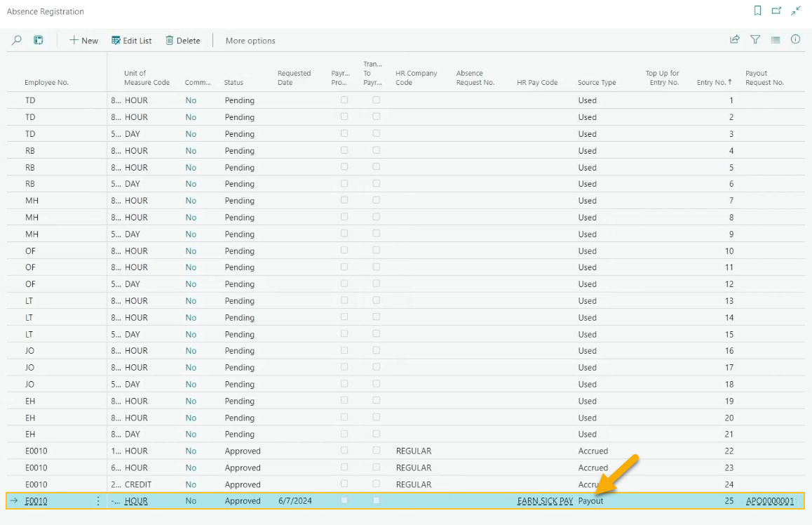This screenshot has width=812, height=525.
Task: Exit focus mode with the collapse arrows icon
Action: (794, 11)
